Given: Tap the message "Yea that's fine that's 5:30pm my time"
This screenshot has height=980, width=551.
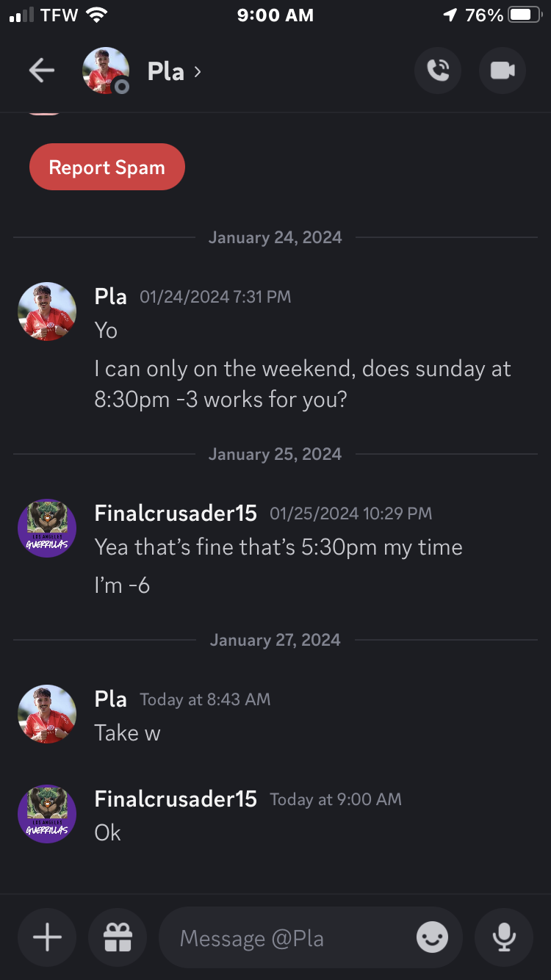Looking at the screenshot, I should pos(278,547).
